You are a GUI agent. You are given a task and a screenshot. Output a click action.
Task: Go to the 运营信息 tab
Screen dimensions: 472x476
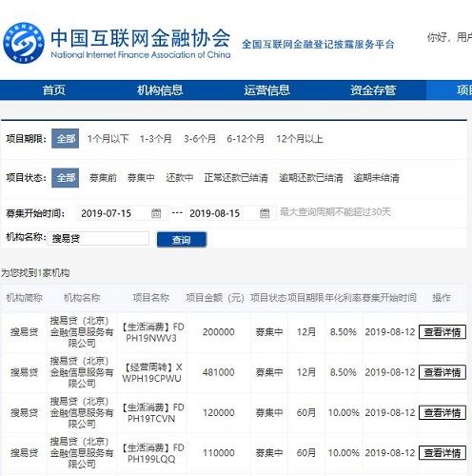(x=266, y=90)
